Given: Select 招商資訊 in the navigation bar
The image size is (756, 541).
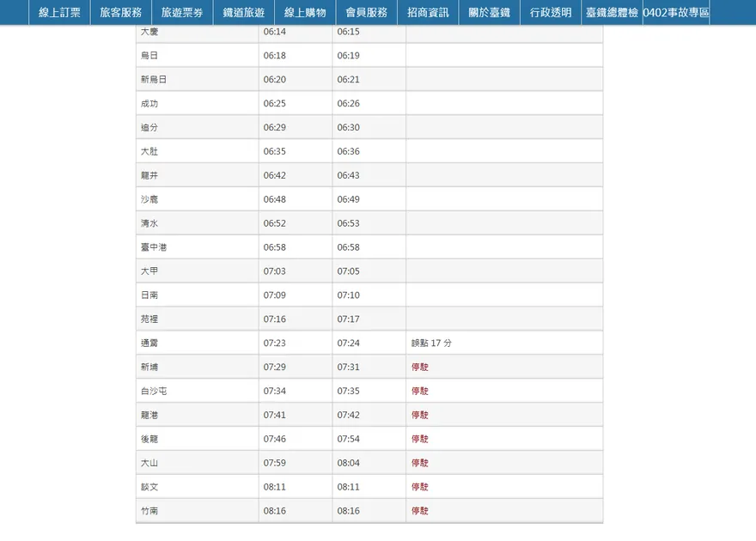Looking at the screenshot, I should (x=428, y=13).
